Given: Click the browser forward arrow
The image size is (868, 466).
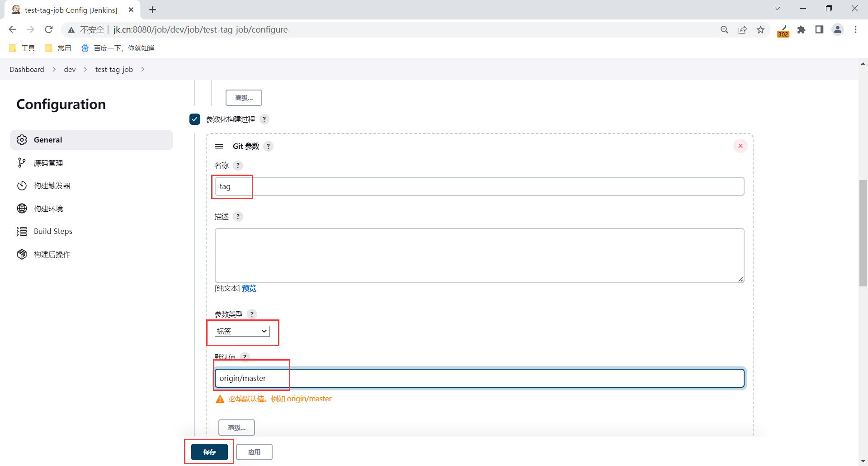Looking at the screenshot, I should (x=30, y=29).
